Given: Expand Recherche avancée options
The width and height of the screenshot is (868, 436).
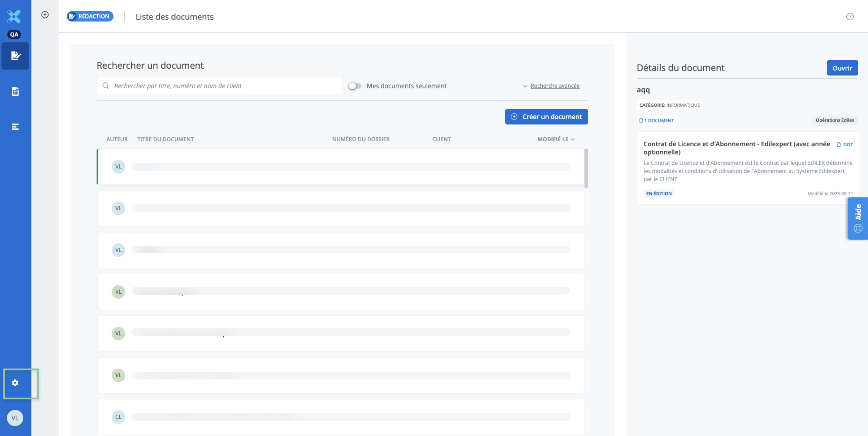Looking at the screenshot, I should point(554,86).
